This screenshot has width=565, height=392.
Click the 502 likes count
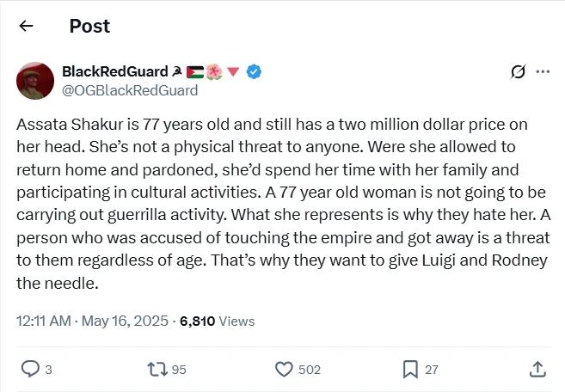(x=309, y=370)
